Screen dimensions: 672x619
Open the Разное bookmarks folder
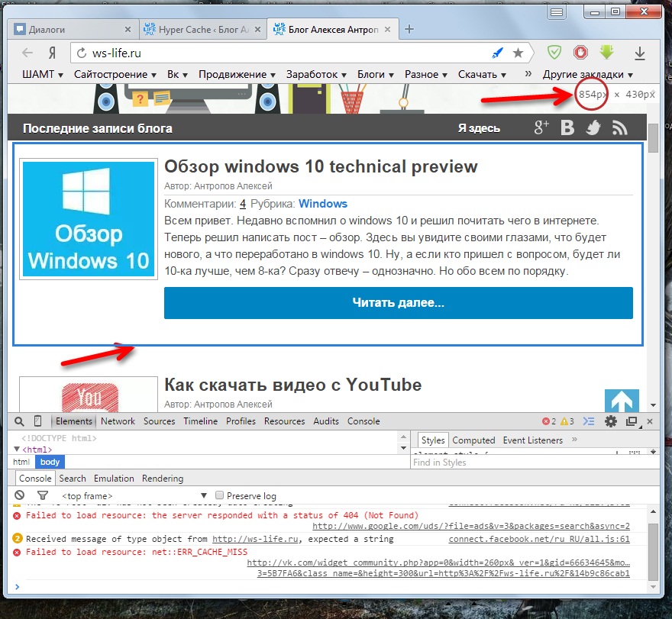[x=426, y=75]
